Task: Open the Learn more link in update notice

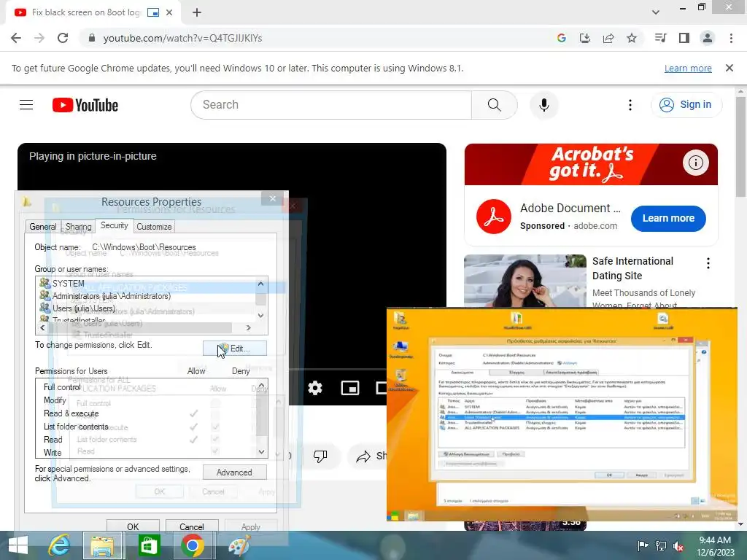Action: (x=688, y=68)
